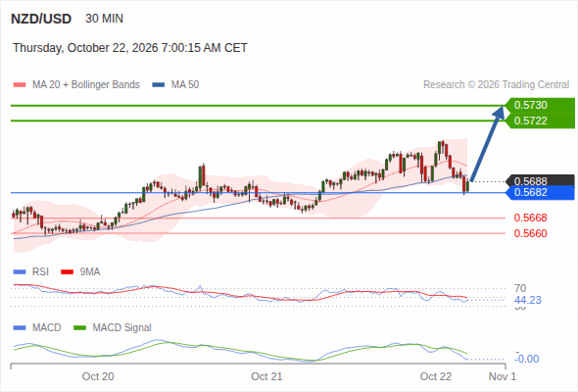The width and height of the screenshot is (578, 392).
Task: Click the 0.5668 support level value
Action: coord(530,218)
